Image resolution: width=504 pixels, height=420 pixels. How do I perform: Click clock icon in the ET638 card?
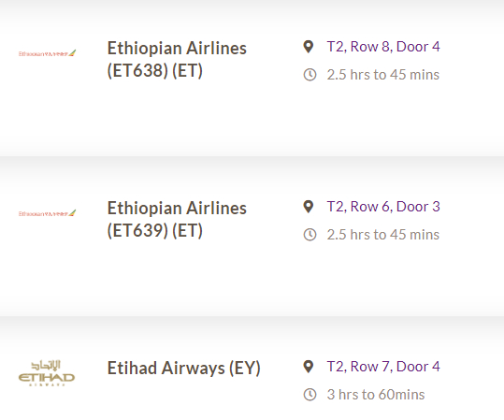pos(310,75)
